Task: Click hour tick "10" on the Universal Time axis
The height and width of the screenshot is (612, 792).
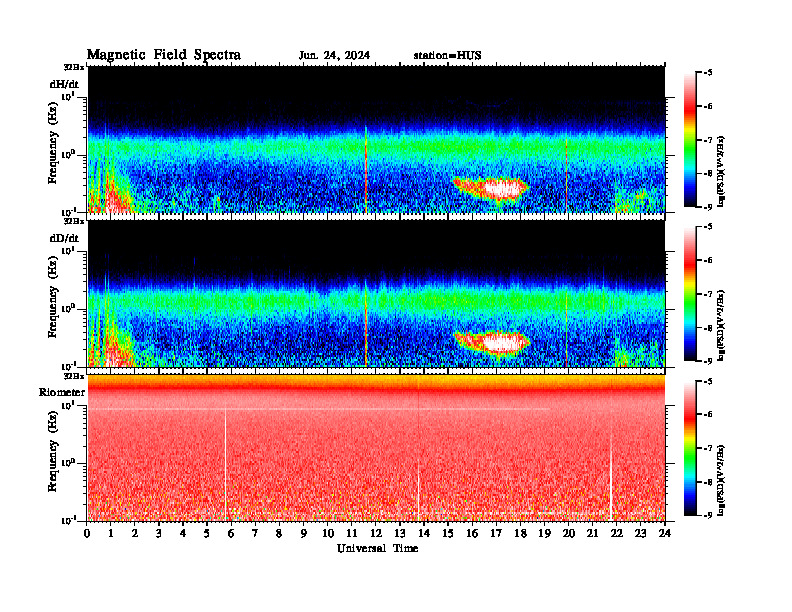Action: 328,534
